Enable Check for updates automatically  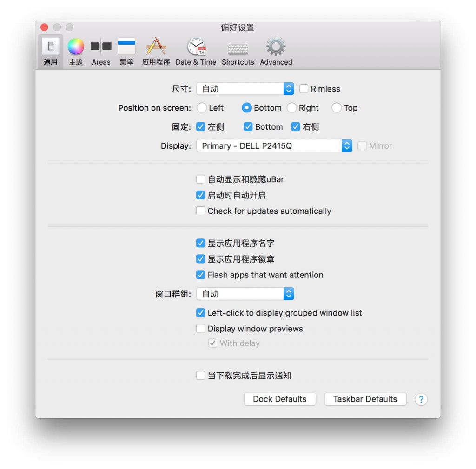(x=201, y=211)
